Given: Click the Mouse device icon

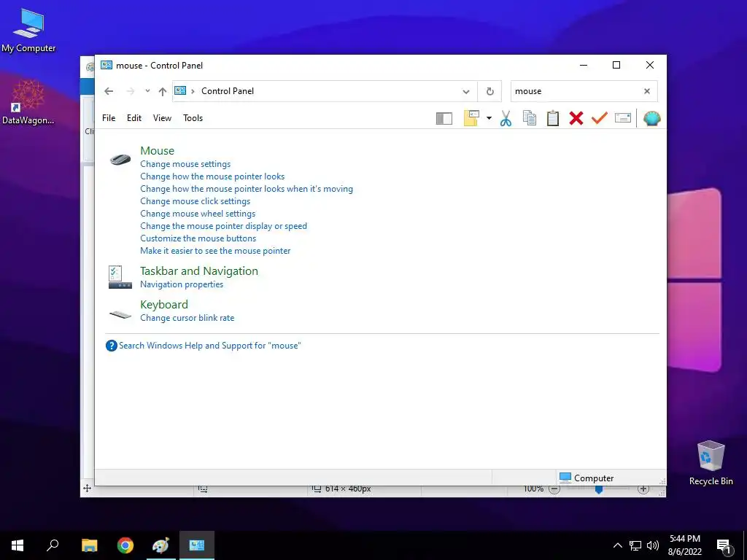Looking at the screenshot, I should pyautogui.click(x=120, y=159).
